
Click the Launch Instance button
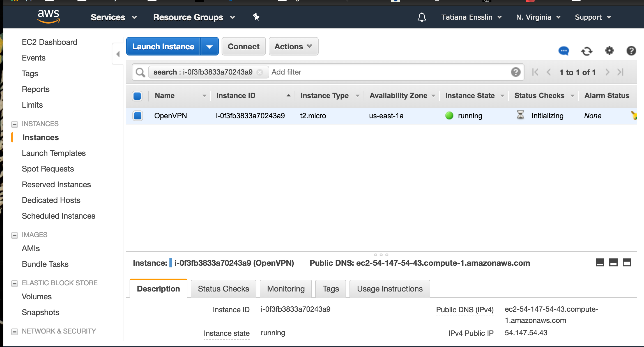[x=163, y=47]
